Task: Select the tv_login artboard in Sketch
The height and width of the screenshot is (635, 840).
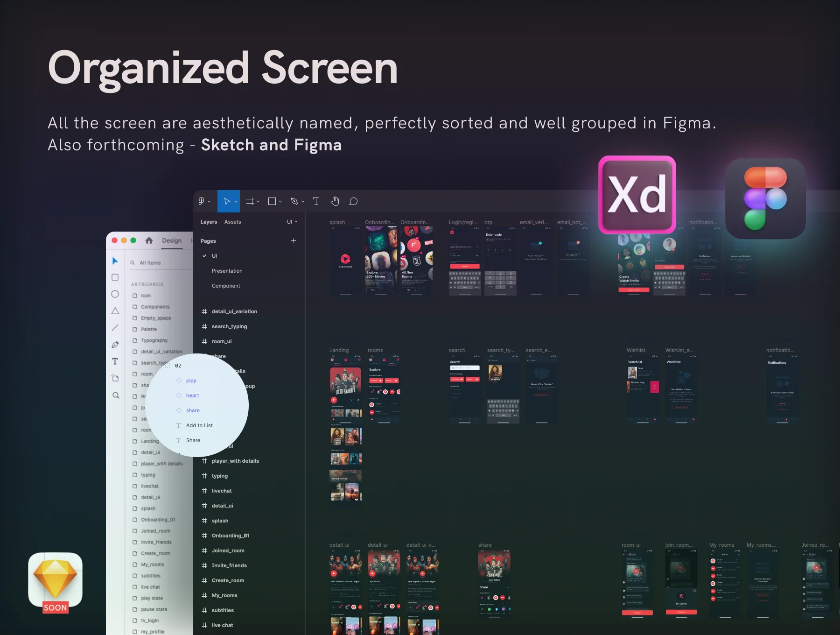Action: point(150,621)
